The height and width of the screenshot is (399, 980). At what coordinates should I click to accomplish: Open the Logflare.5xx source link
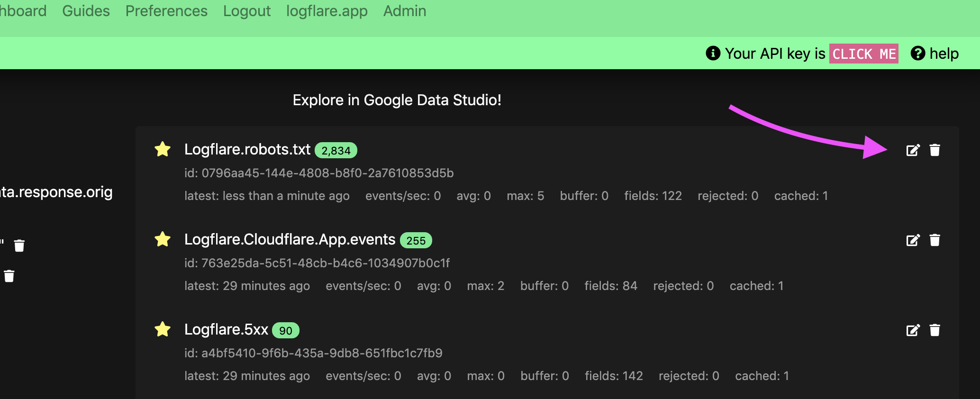click(226, 329)
